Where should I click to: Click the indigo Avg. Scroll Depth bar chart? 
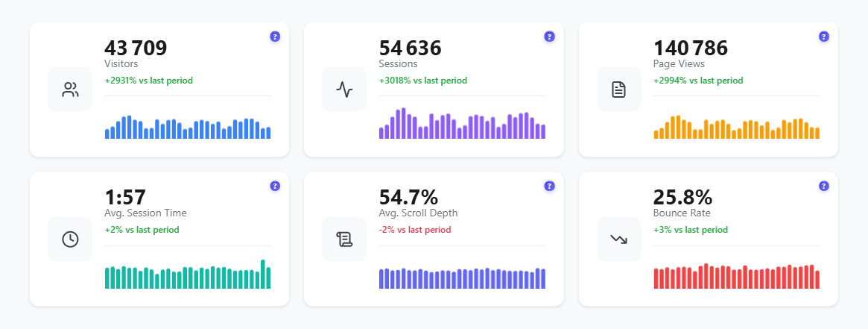pos(462,278)
